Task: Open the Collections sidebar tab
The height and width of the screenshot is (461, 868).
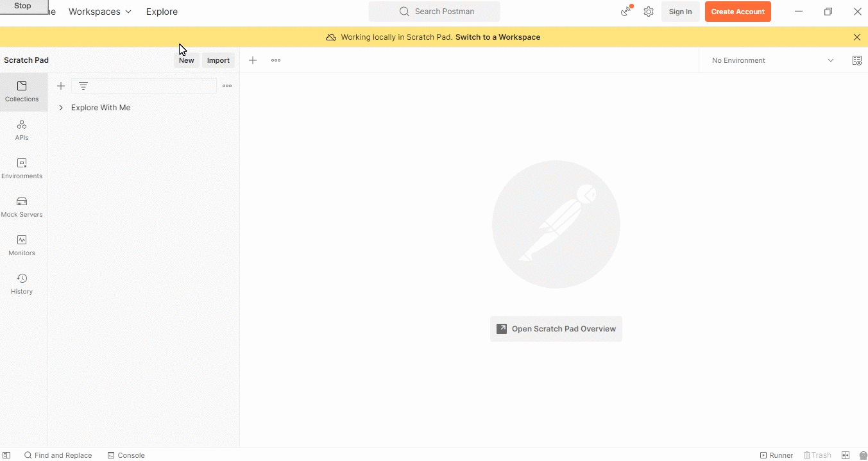Action: [23, 92]
